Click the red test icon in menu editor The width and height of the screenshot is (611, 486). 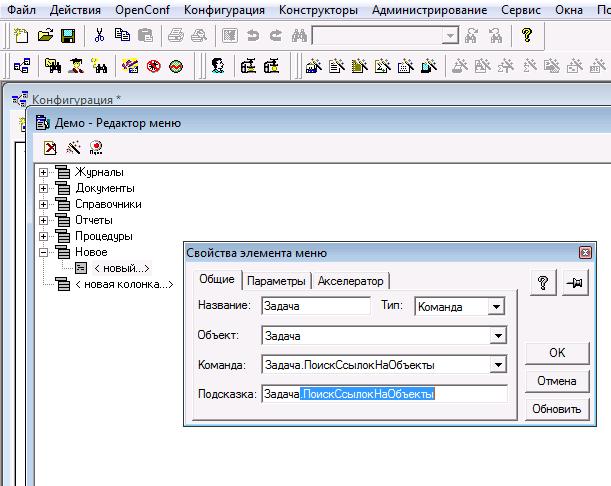click(96, 148)
